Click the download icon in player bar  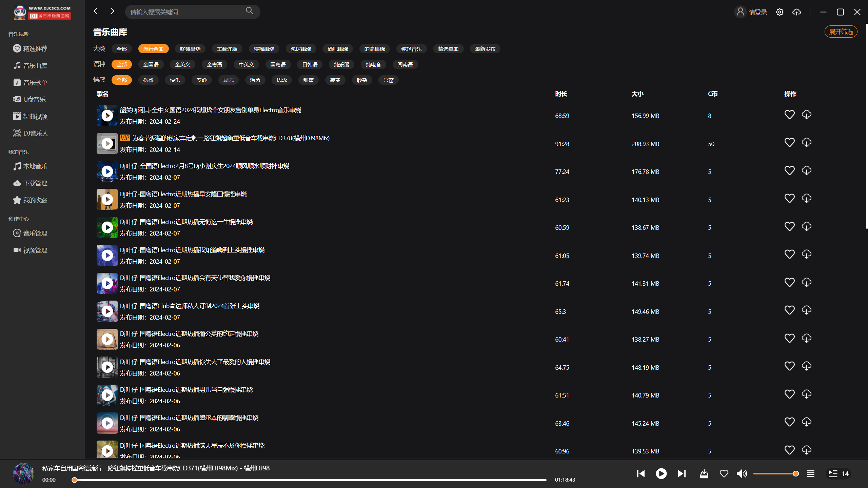tap(704, 473)
